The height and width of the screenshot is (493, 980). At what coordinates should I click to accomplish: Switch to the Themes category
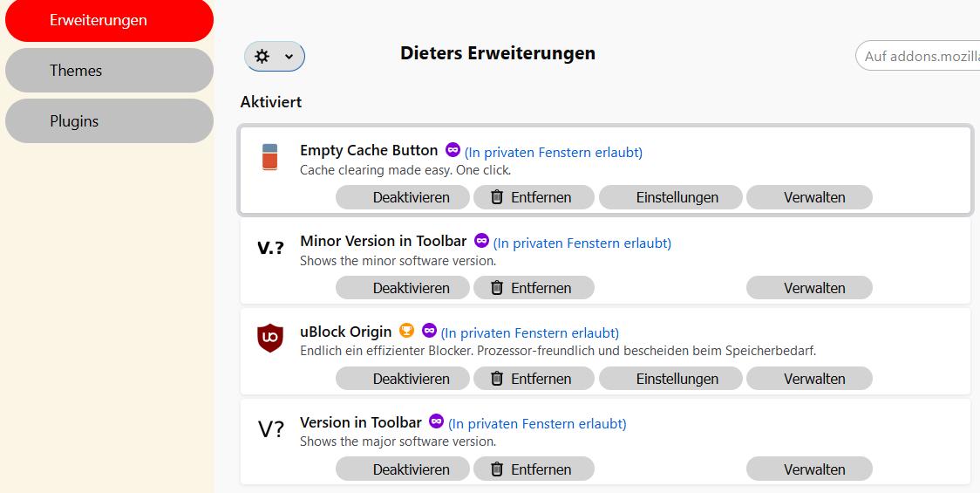coord(109,71)
